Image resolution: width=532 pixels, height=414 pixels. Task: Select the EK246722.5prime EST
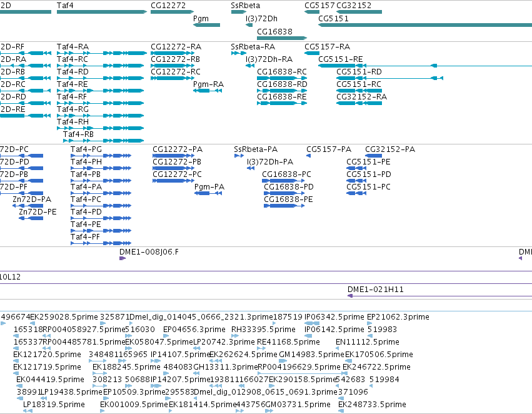346,373
